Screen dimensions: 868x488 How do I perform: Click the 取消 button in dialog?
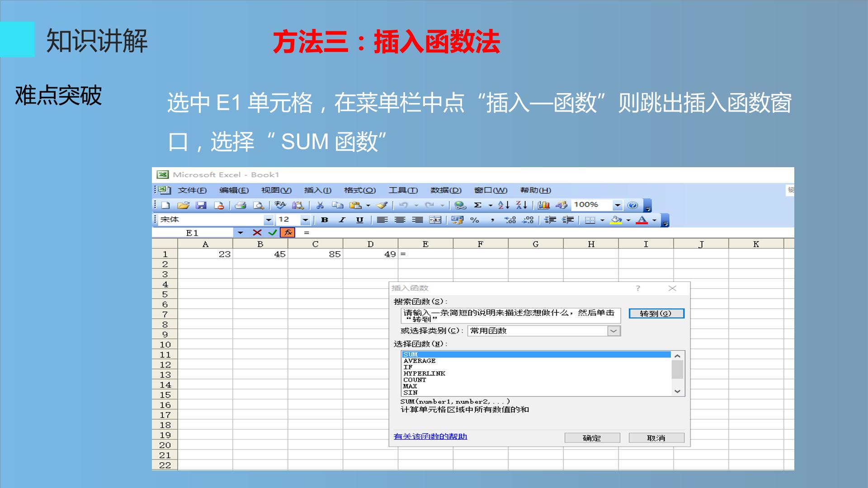click(656, 438)
